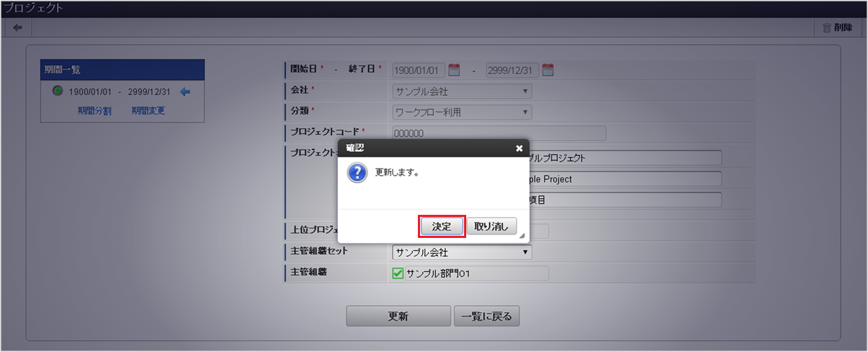Click the dialog resize grip corner

pyautogui.click(x=522, y=237)
